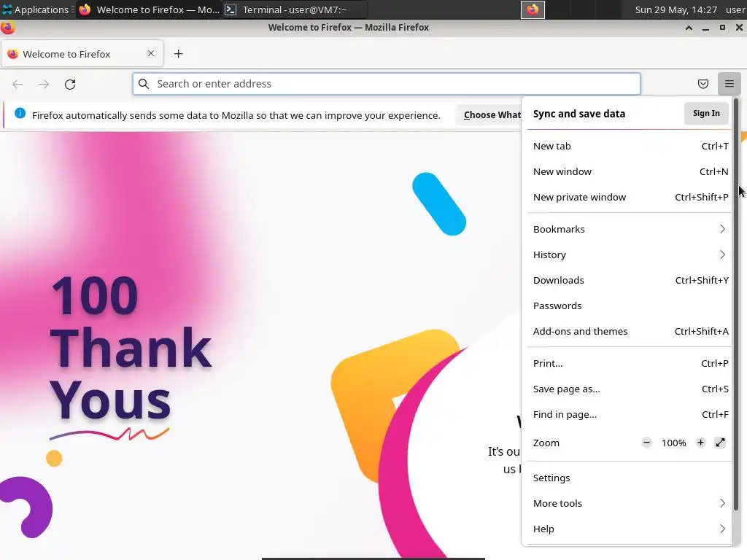Click the info icon in notification bar

(20, 113)
